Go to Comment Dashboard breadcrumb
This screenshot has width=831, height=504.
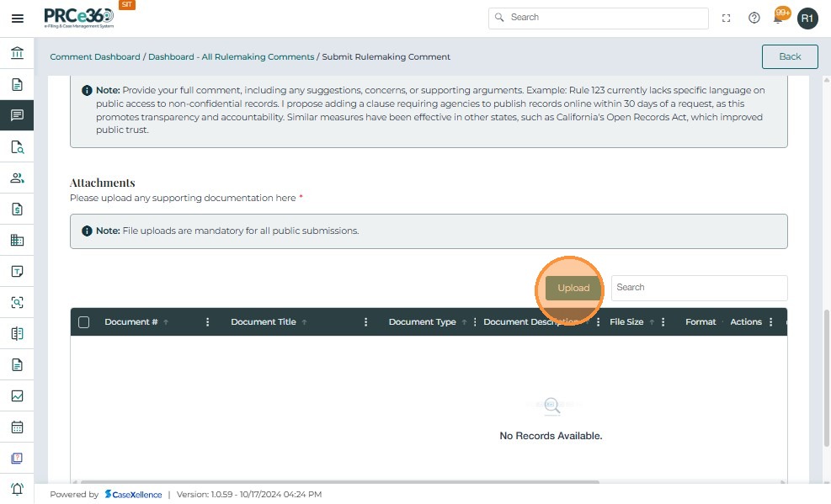[95, 56]
